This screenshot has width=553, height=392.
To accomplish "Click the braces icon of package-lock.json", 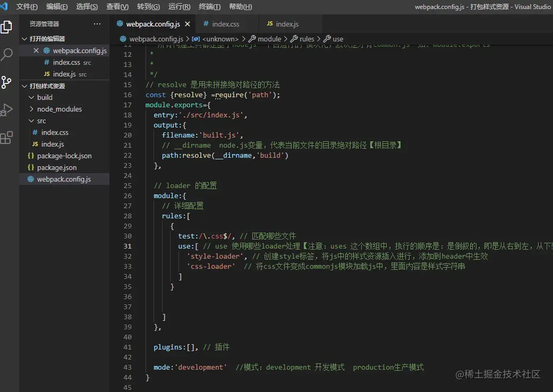I will (x=31, y=156).
